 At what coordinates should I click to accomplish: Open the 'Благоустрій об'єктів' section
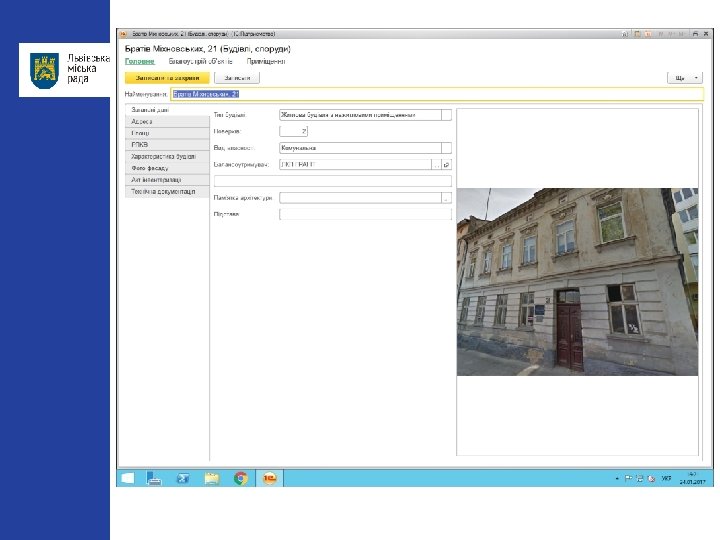201,61
